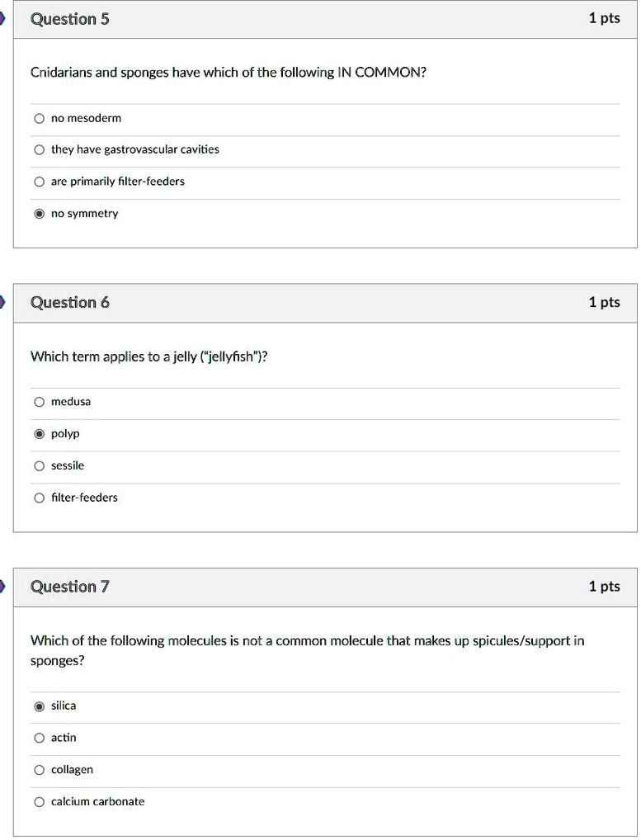Click the Question 6 header

tap(69, 302)
